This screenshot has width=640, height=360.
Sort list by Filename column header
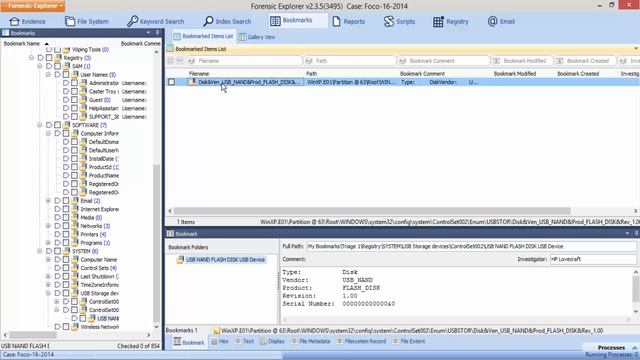pos(199,73)
